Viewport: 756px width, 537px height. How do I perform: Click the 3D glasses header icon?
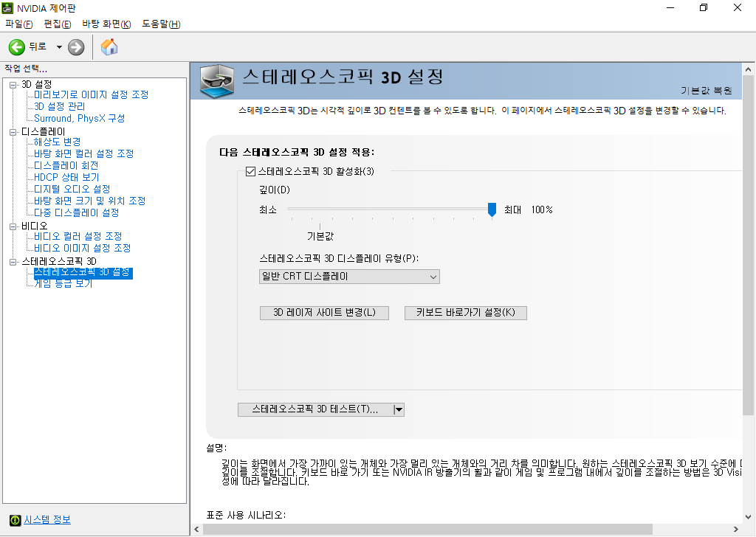click(218, 81)
